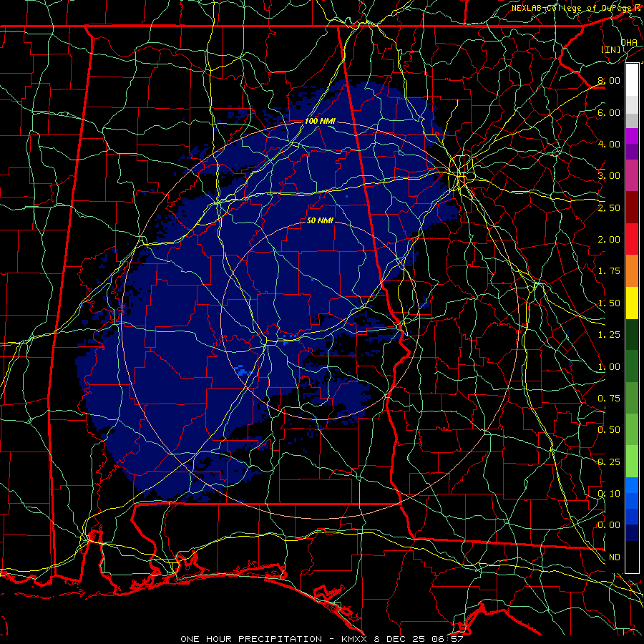Image resolution: width=644 pixels, height=644 pixels.
Task: Click the ND legend label
Action: pos(615,557)
